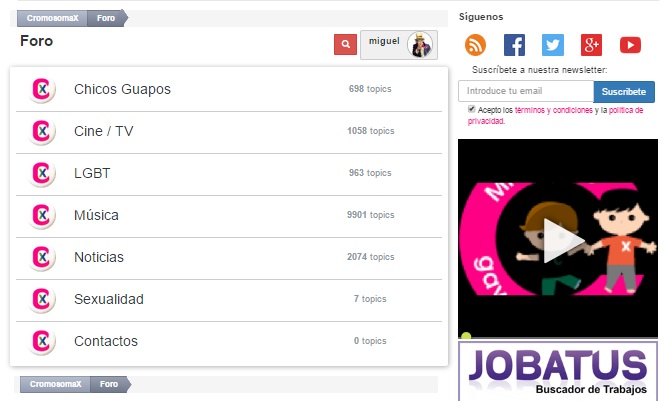Image resolution: width=666 pixels, height=401 pixels.
Task: Click the Música forum logo icon
Action: tap(42, 215)
